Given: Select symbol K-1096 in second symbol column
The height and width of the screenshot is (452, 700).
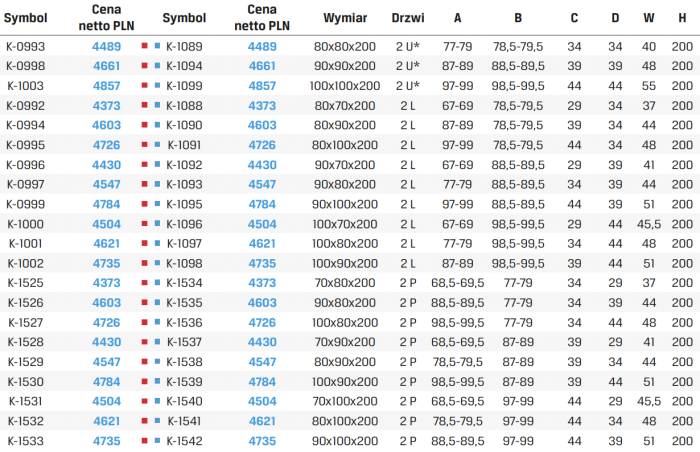Looking at the screenshot, I should (x=184, y=224).
